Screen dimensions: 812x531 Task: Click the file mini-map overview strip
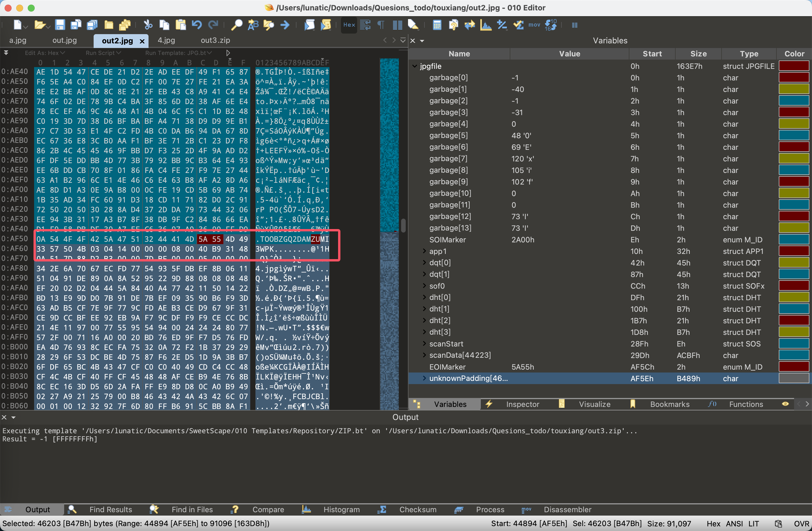point(389,234)
